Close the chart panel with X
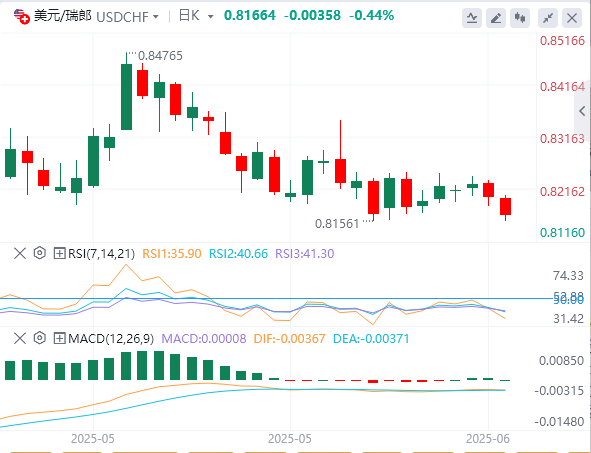 572,18
